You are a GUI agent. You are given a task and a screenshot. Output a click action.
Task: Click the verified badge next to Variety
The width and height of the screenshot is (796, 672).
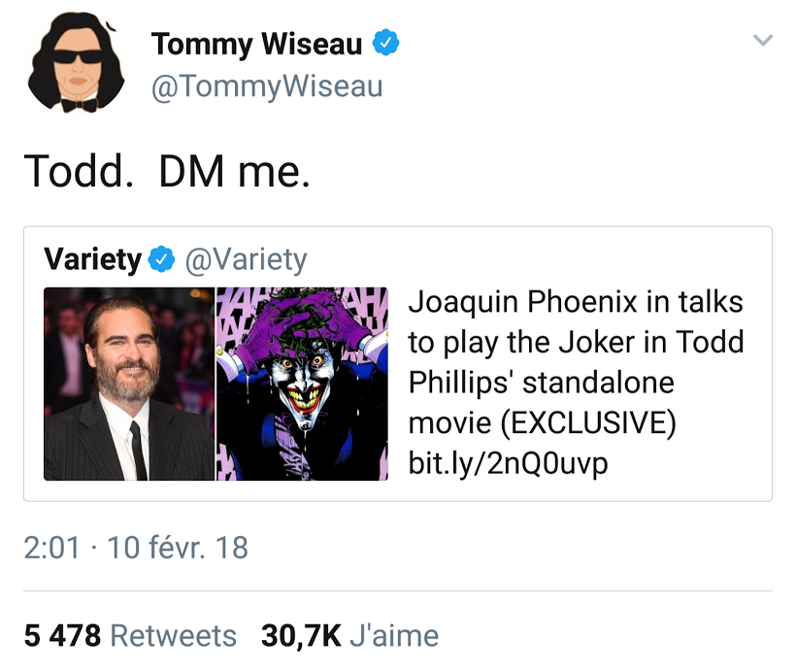click(x=161, y=259)
